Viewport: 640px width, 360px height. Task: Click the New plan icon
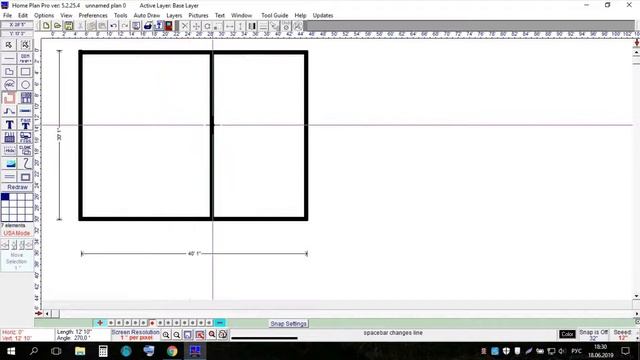coord(46,26)
